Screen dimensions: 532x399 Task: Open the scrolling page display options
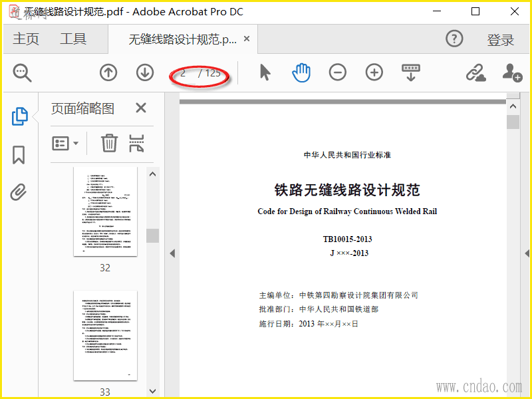tap(411, 72)
